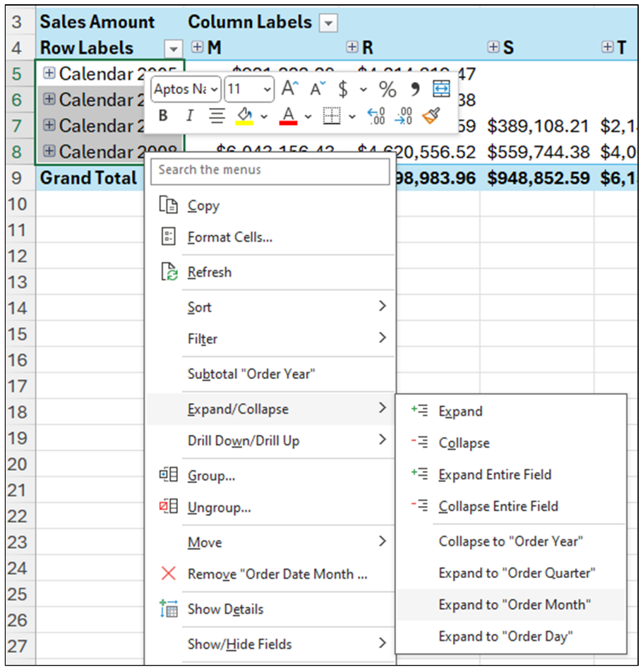643x672 pixels.
Task: Click the Copy icon in the context menu
Action: tap(169, 205)
